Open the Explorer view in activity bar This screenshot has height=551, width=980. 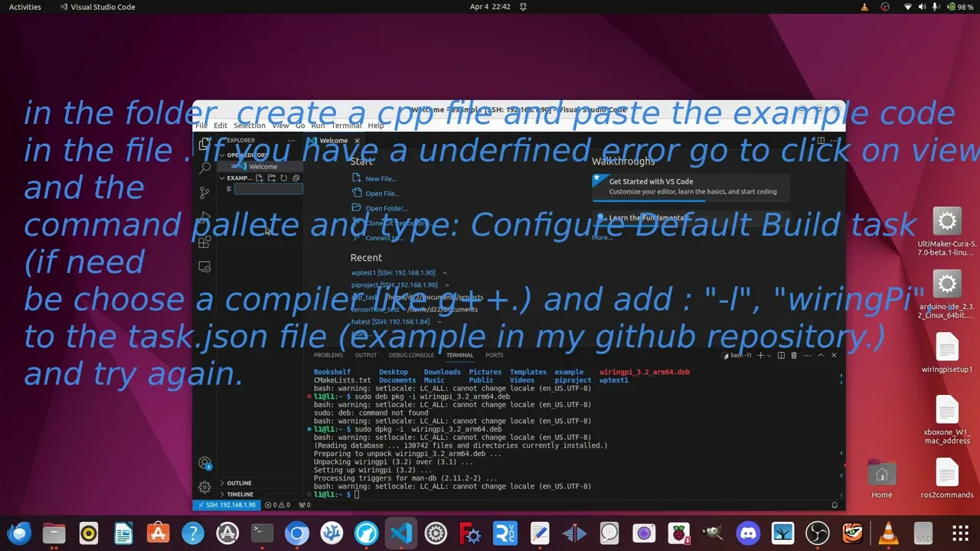(x=204, y=144)
